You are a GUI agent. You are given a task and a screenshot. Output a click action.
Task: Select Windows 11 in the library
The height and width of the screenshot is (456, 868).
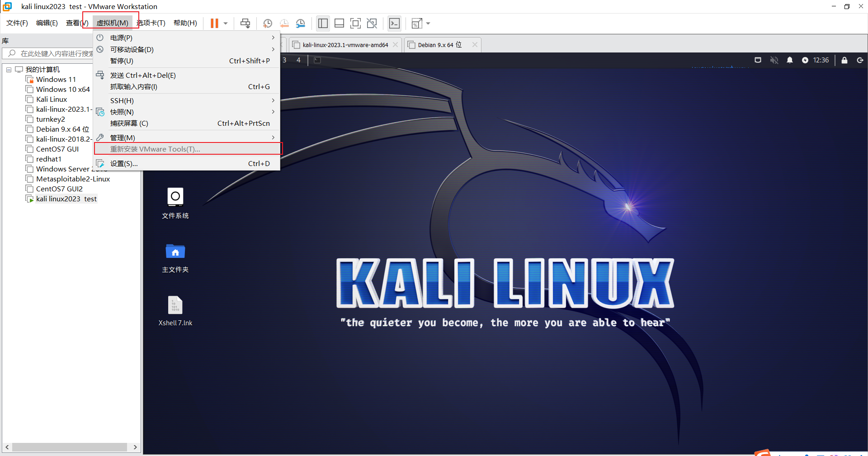pyautogui.click(x=56, y=79)
